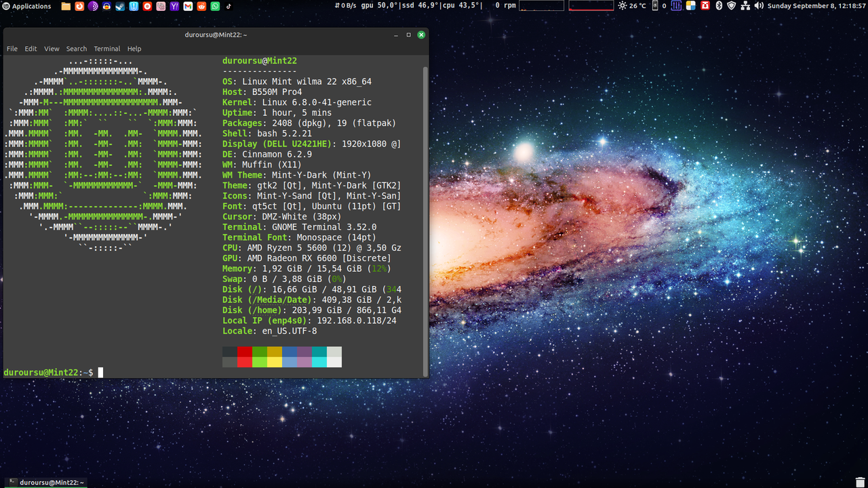Click the 'Packages: 2408 (dpkg)' line

(309, 123)
